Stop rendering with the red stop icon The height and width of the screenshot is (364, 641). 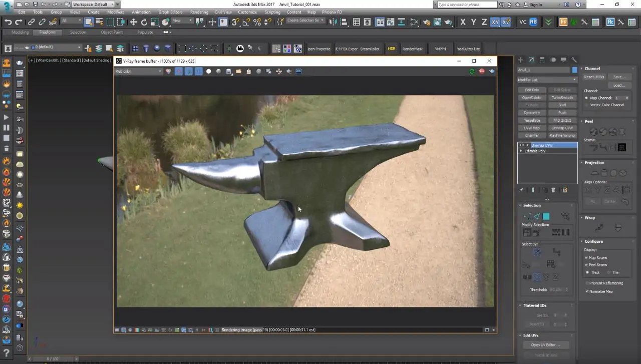(482, 72)
